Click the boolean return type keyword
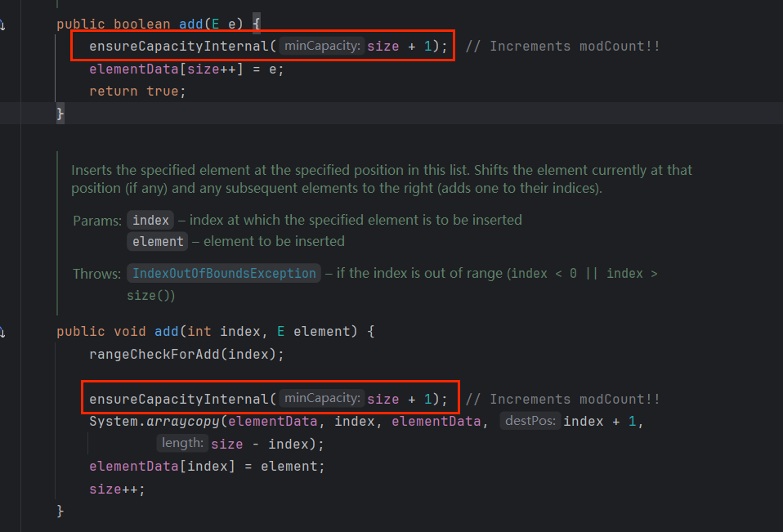The height and width of the screenshot is (532, 783). coord(142,24)
